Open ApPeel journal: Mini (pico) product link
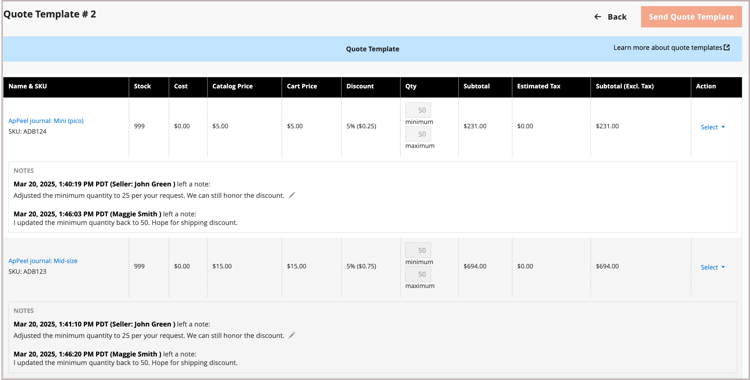 (46, 121)
